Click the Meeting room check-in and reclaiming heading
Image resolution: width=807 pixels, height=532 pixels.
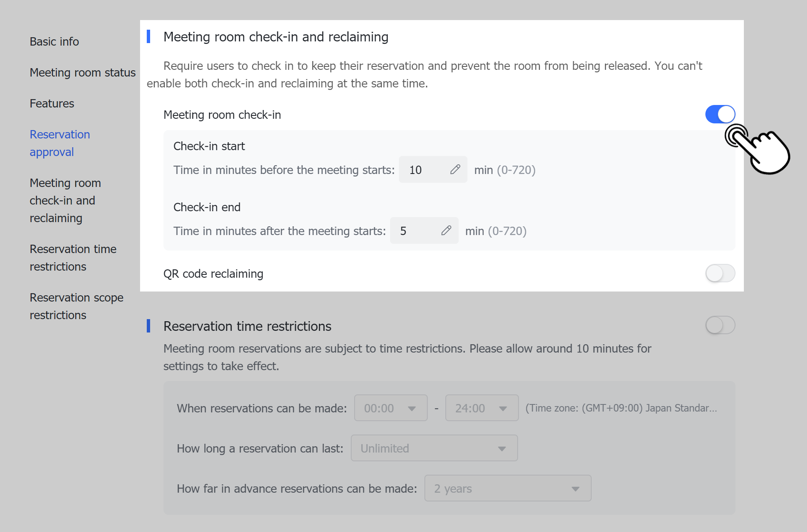pos(276,37)
